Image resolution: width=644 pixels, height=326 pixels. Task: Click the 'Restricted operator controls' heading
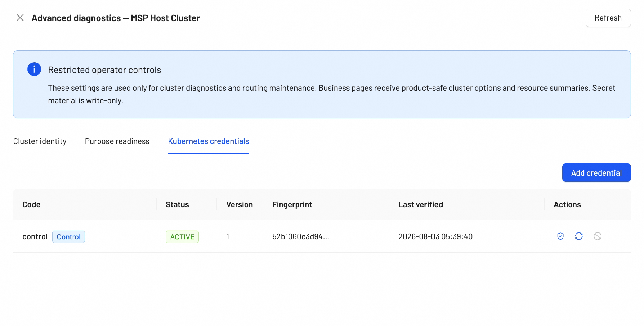point(104,70)
